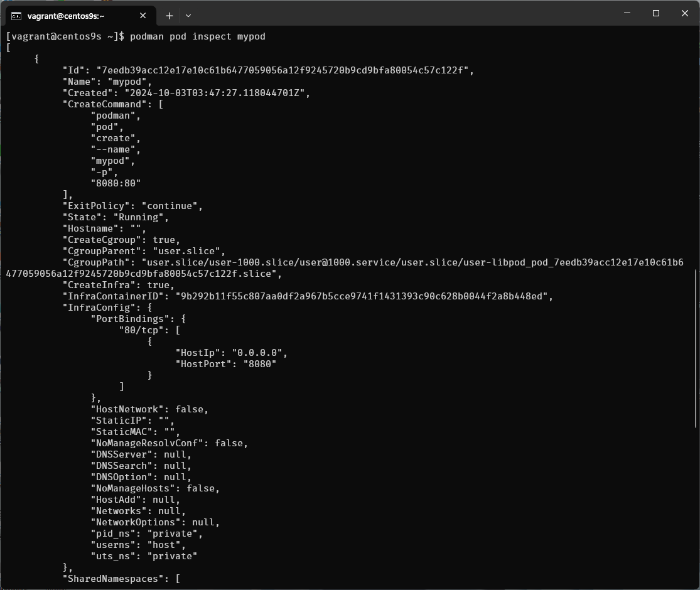Click the "8080:80" create command argument
This screenshot has height=590, width=700.
[116, 183]
